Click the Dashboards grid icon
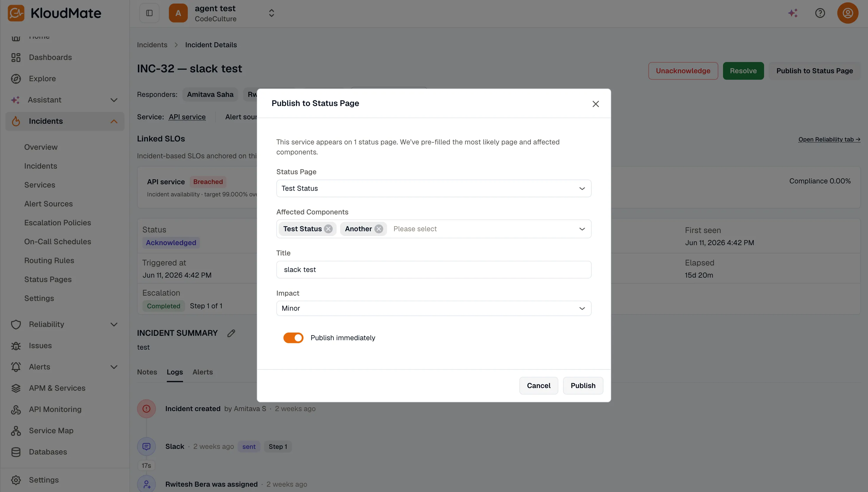Image resolution: width=868 pixels, height=492 pixels. (x=16, y=58)
